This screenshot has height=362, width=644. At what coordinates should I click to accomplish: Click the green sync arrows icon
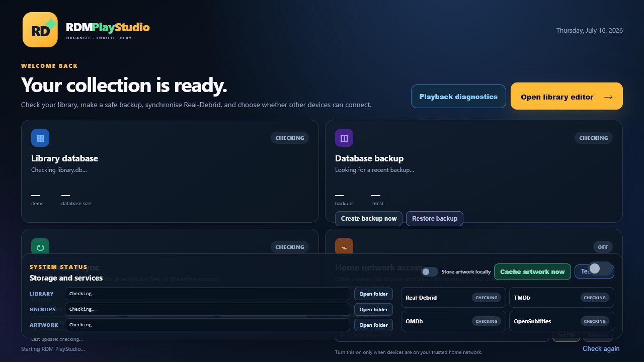(40, 246)
